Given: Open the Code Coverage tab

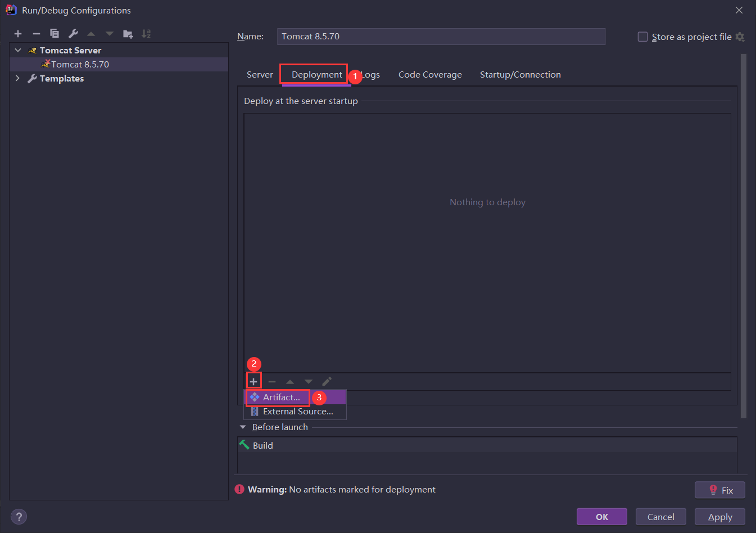Looking at the screenshot, I should pyautogui.click(x=430, y=75).
